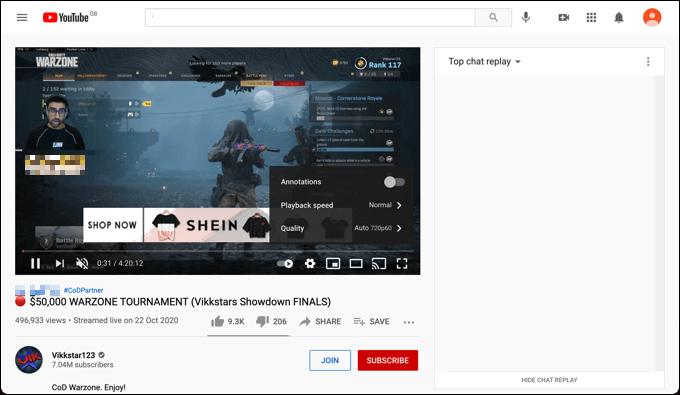Open the player settings gear
The height and width of the screenshot is (395, 680).
click(310, 263)
